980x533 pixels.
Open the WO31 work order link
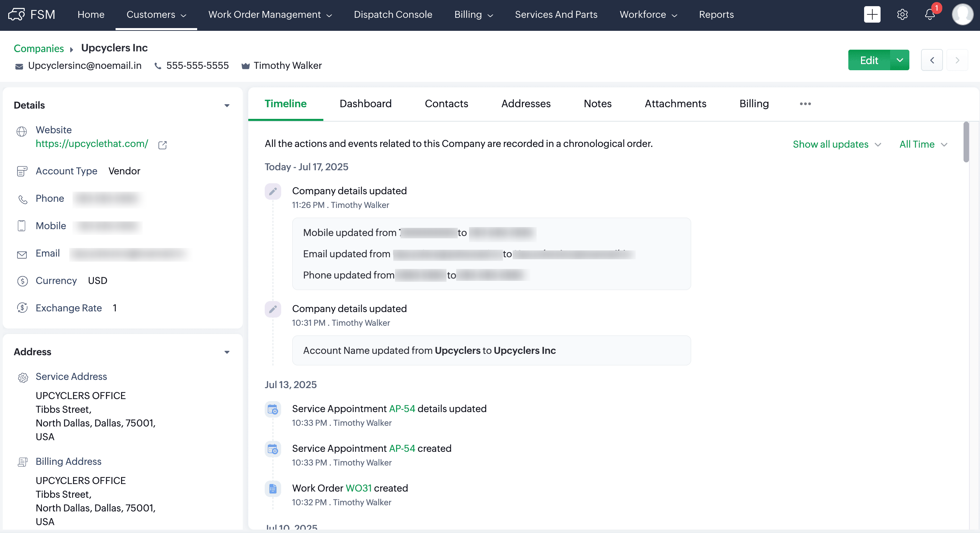[x=358, y=488]
